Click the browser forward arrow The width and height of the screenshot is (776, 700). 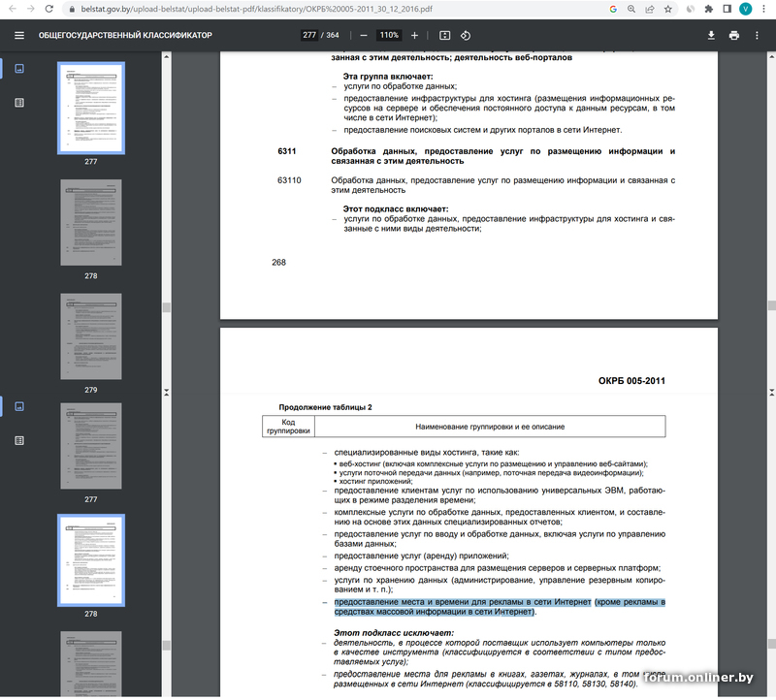(31, 9)
